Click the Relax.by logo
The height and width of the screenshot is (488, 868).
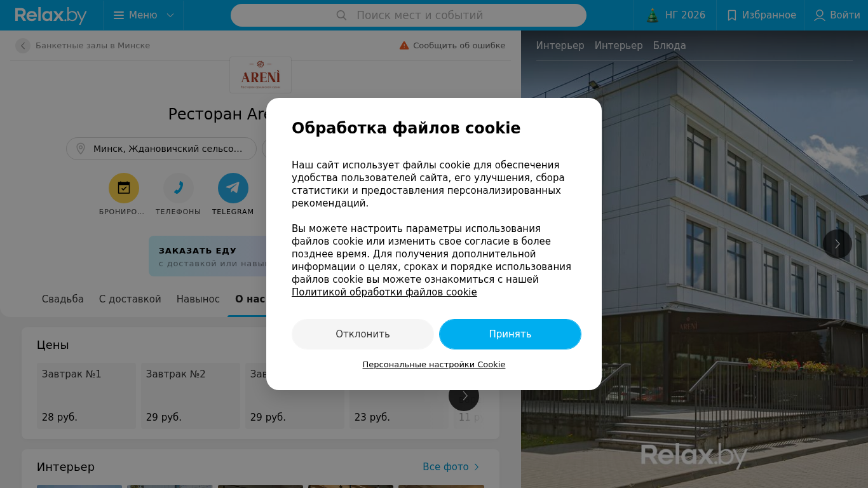[51, 15]
